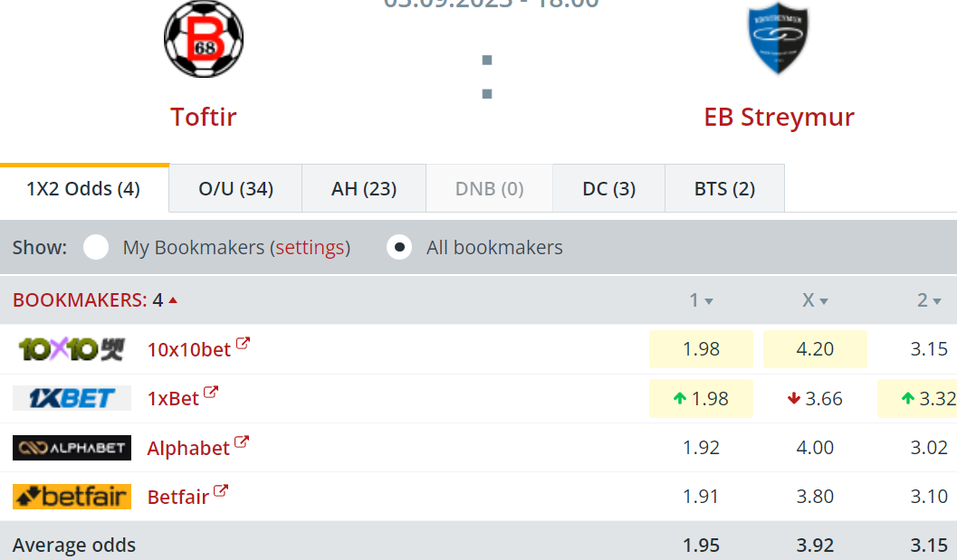
Task: Sort by home win column 1 arrow
Action: tap(709, 301)
